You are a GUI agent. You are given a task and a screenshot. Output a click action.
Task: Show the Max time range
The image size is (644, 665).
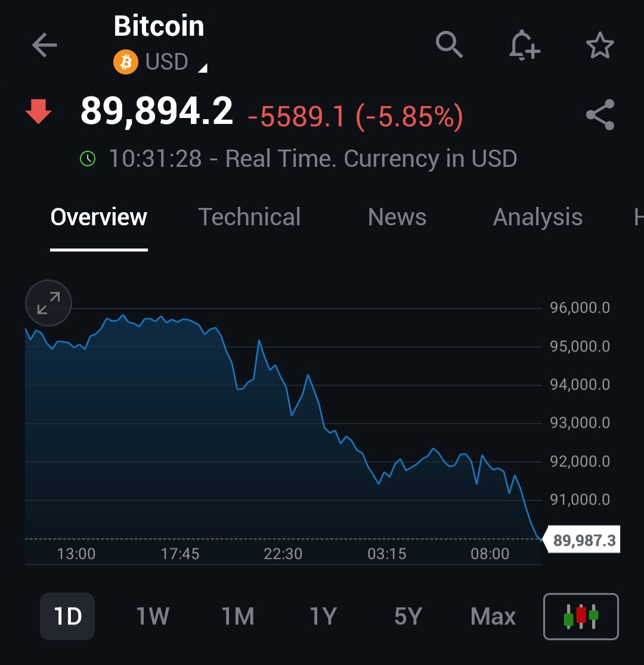(x=493, y=616)
